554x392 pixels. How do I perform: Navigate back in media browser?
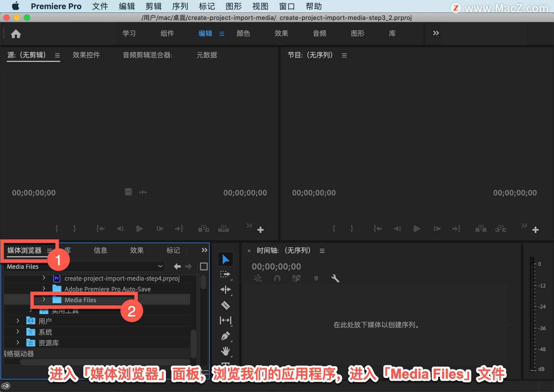coord(177,267)
